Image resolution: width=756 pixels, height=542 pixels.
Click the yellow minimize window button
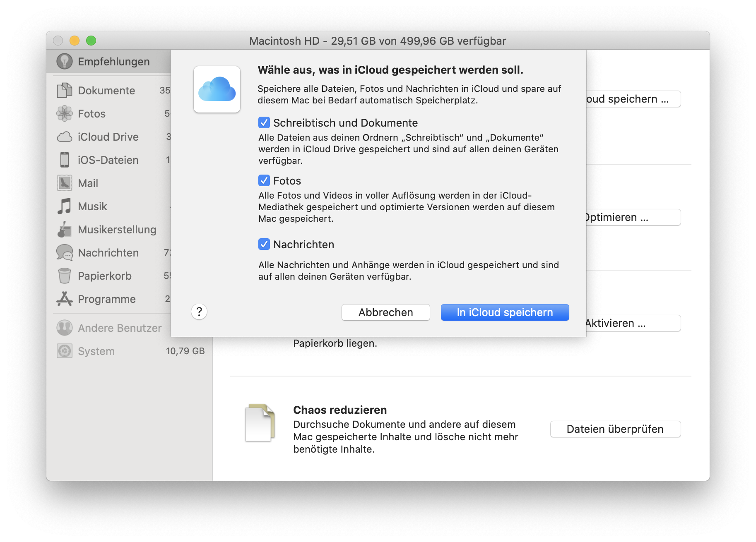pyautogui.click(x=75, y=41)
